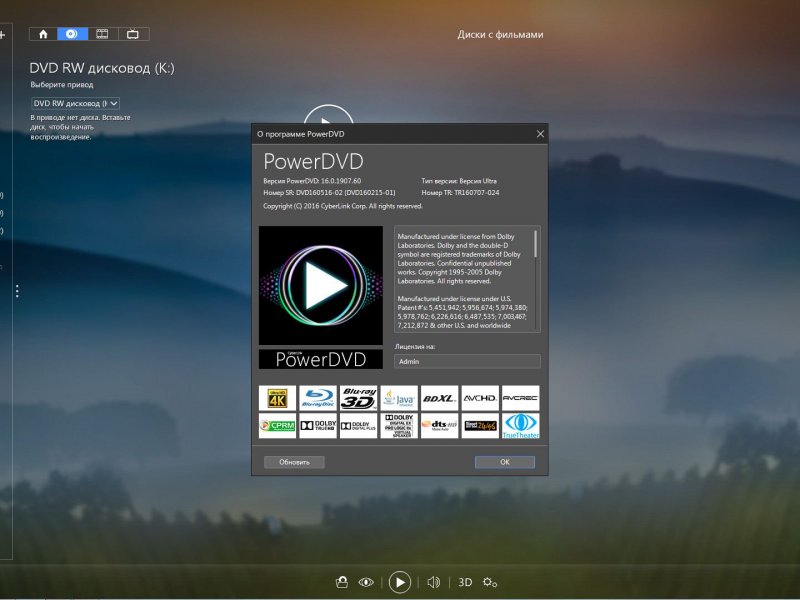Click the license text box scrollbar

[535, 243]
